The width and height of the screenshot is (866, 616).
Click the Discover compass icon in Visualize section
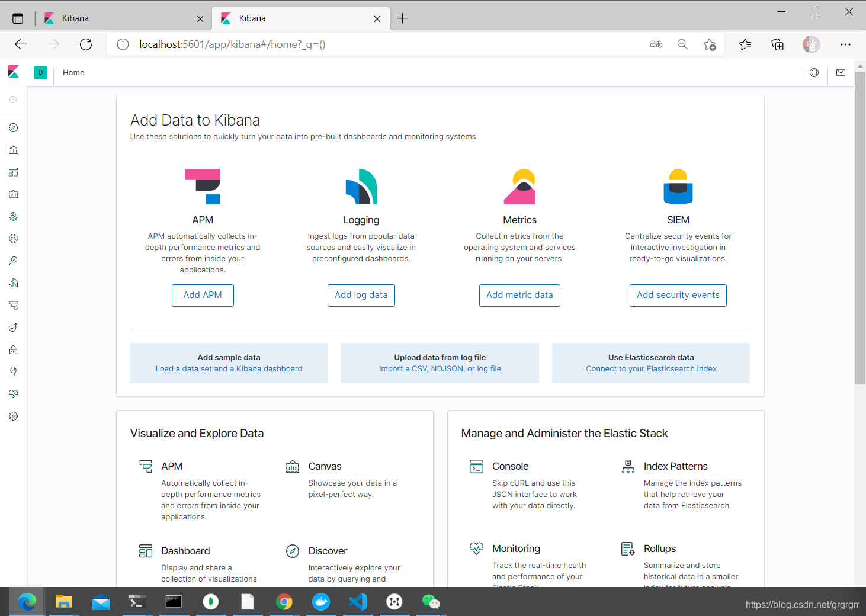[x=293, y=551]
